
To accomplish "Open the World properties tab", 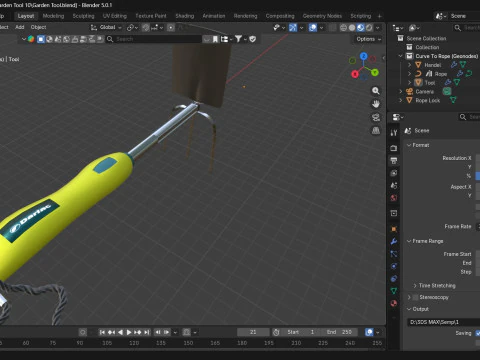I will click(394, 198).
